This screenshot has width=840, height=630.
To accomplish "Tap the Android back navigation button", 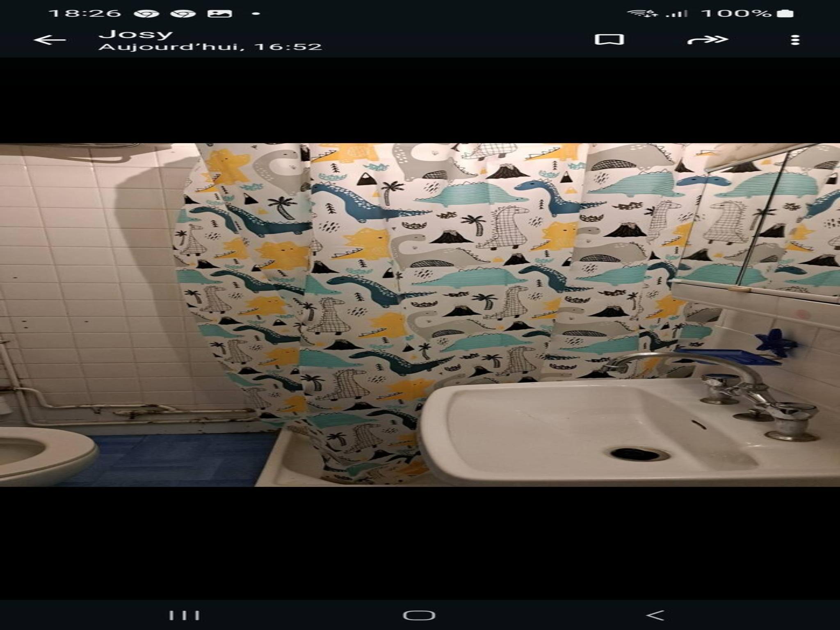I will (655, 615).
